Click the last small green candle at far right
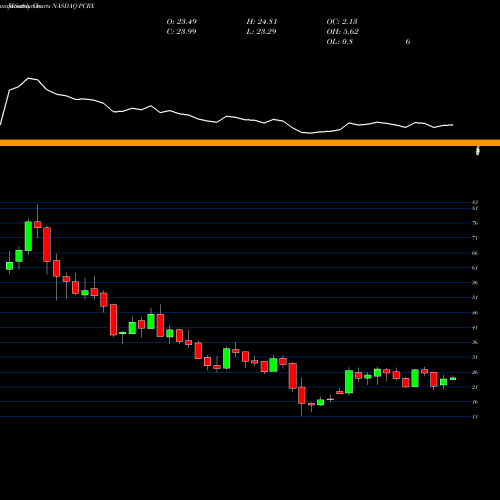 (453, 378)
